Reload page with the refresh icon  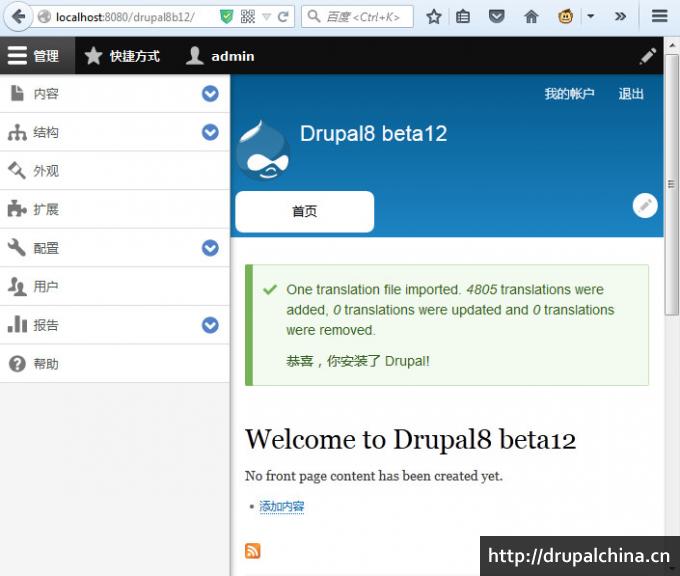pyautogui.click(x=283, y=17)
